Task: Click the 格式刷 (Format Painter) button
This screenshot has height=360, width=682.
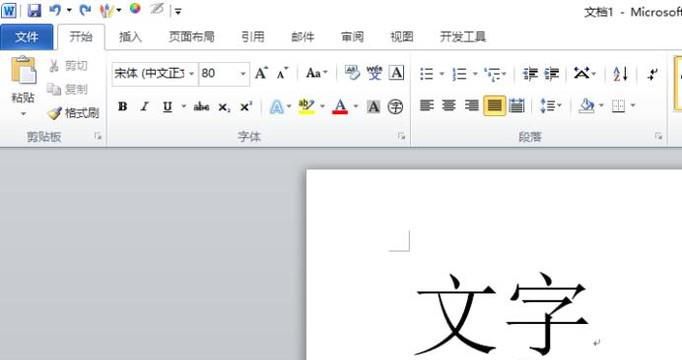Action: click(73, 113)
